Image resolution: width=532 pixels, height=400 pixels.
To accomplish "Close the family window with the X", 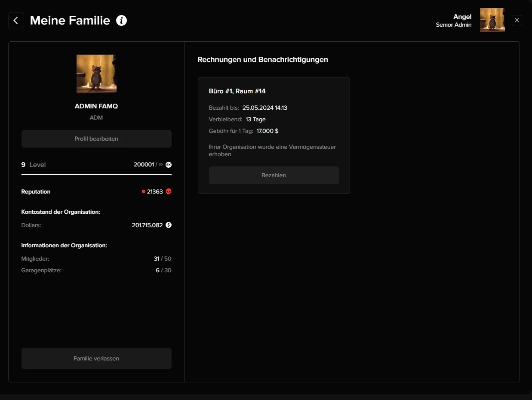I will (x=517, y=20).
